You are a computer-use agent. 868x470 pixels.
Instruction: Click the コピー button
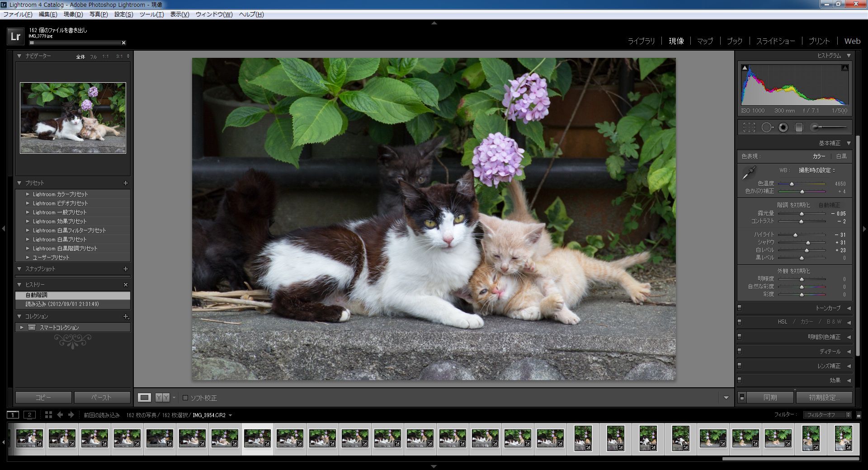[x=43, y=398]
